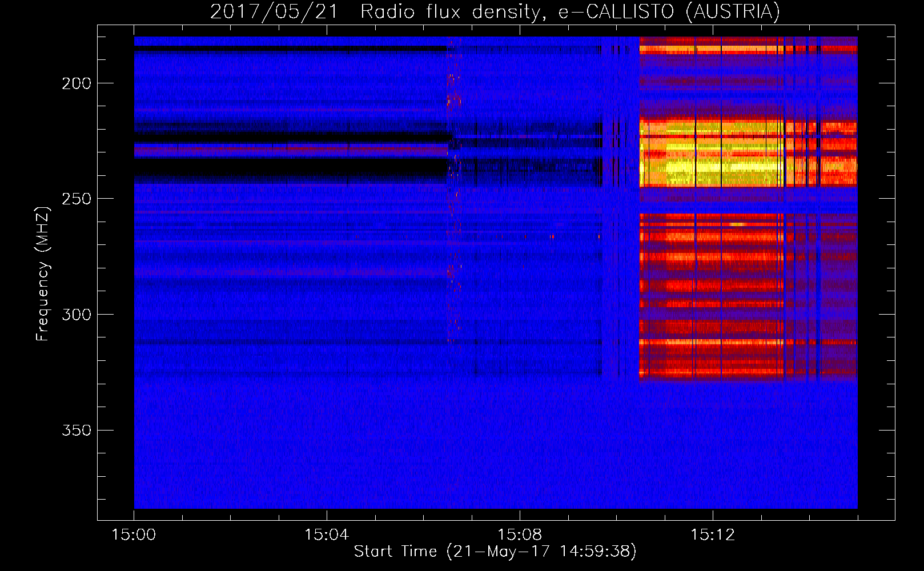Click the 250 frequency tick label
Screen dimensions: 924x571
77,199
